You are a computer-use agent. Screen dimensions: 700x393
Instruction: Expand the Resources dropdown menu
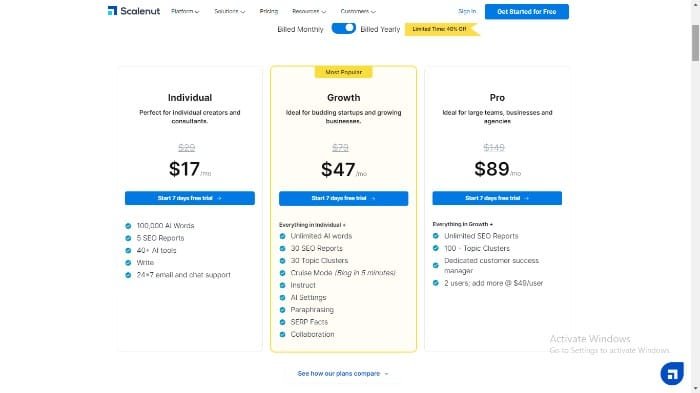(x=309, y=11)
